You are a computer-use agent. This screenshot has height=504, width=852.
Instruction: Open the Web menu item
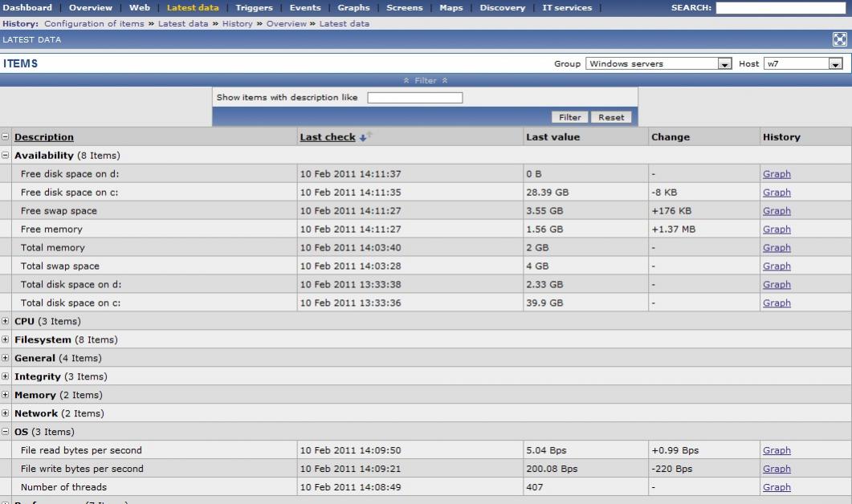[139, 7]
